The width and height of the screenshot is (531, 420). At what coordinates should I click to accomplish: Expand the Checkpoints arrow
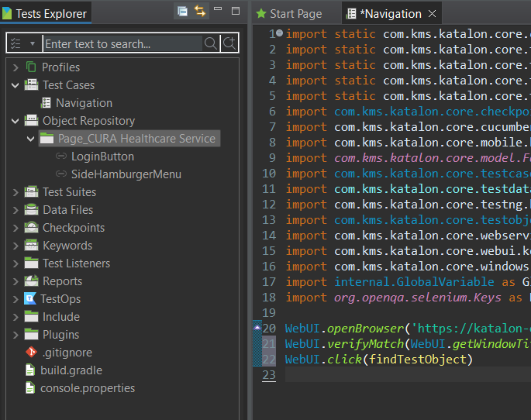click(x=16, y=228)
